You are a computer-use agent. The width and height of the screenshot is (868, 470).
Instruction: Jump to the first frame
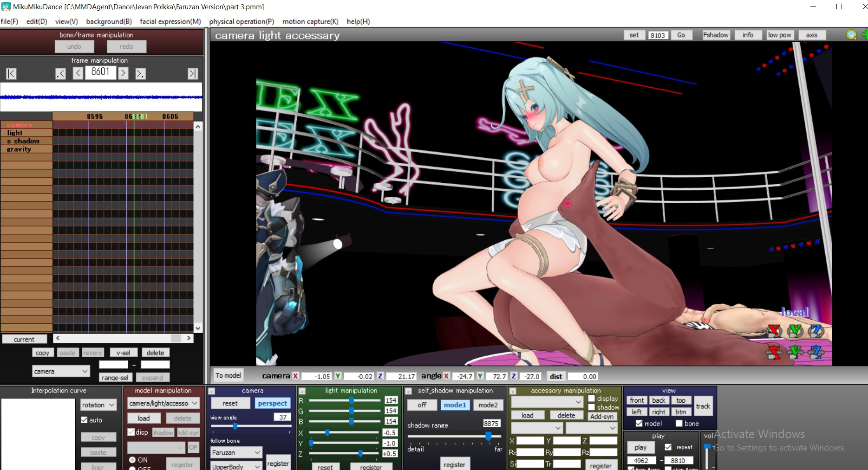[x=11, y=73]
